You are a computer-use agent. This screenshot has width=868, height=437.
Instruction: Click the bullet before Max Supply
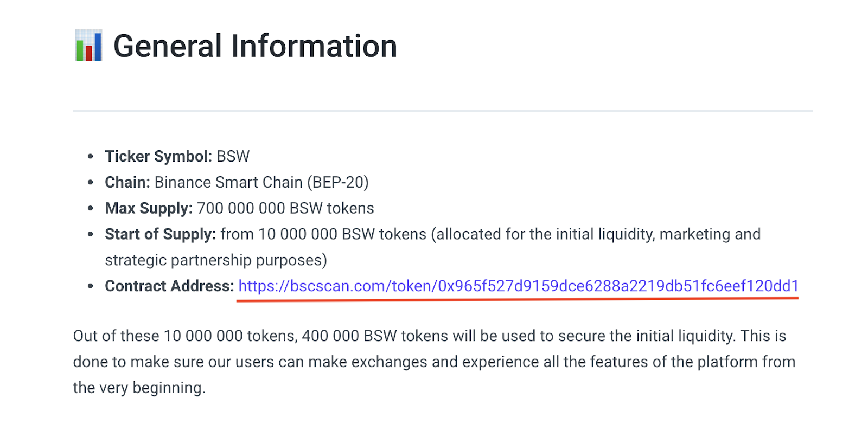pyautogui.click(x=91, y=208)
